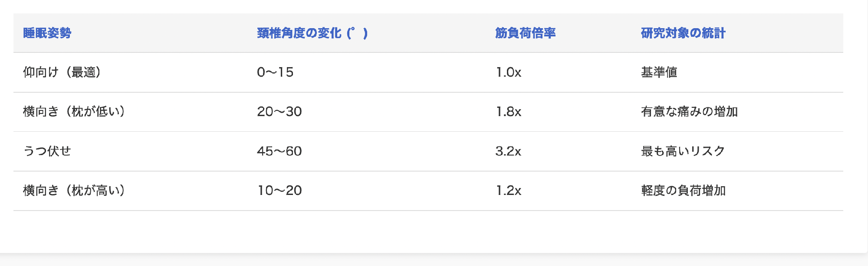Click the 20〜30 angle cell
The image size is (868, 266).
tap(279, 112)
